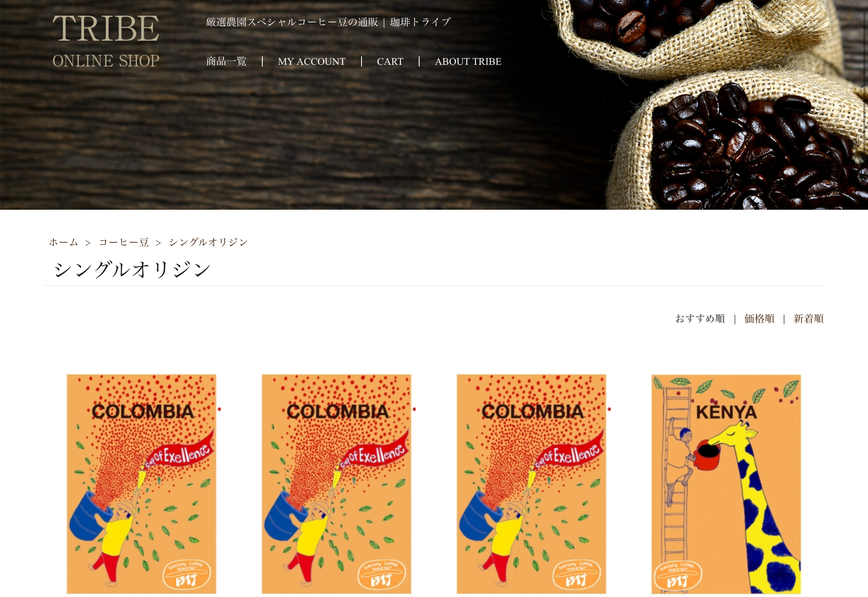
Task: Click the site tagline 厳選農園スペシャルコーヒー豆の通販
Action: (292, 22)
